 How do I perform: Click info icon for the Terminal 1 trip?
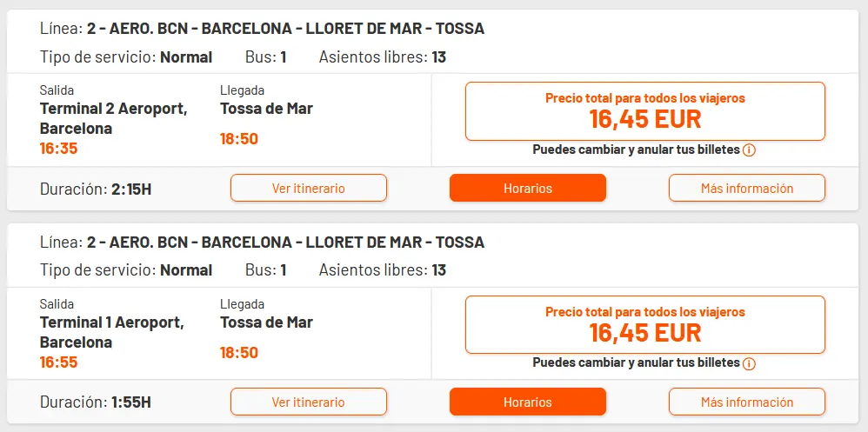click(750, 363)
